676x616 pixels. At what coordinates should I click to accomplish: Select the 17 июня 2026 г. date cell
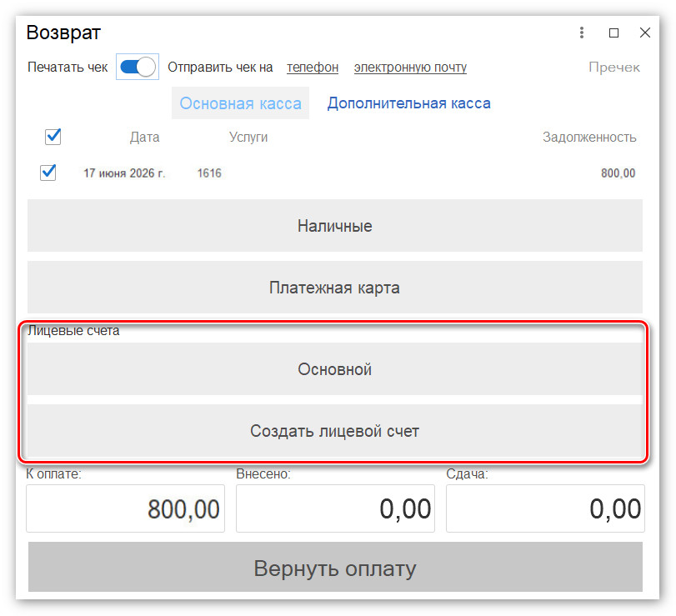[x=124, y=173]
